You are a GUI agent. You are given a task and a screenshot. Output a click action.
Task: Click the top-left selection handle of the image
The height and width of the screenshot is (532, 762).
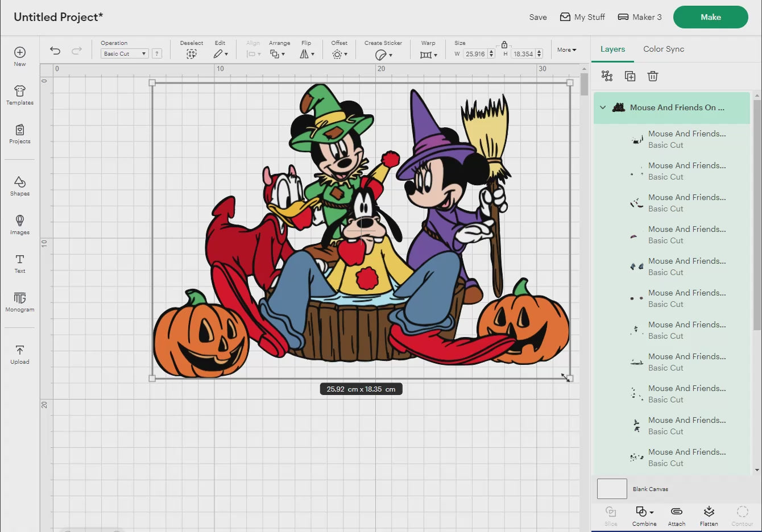[x=152, y=83]
